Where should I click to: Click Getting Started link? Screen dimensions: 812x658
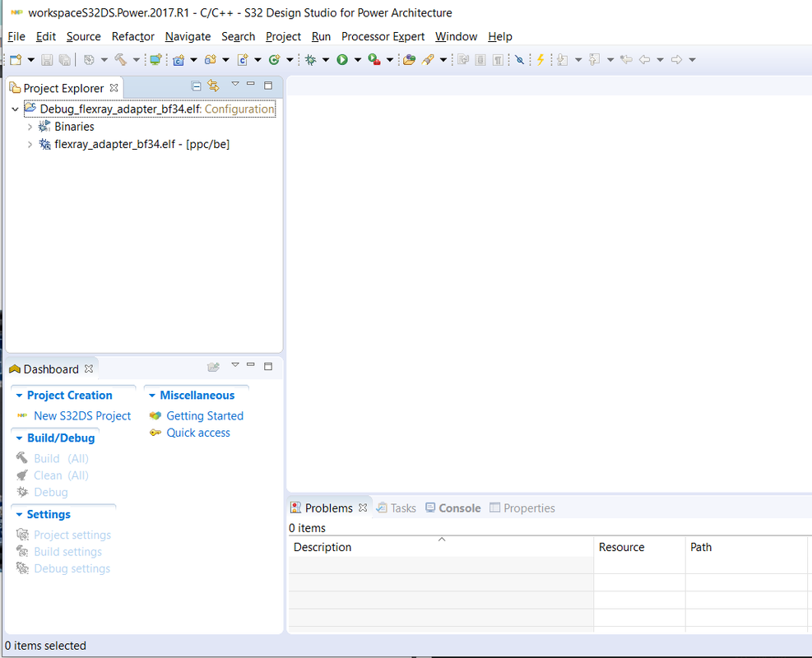[205, 416]
